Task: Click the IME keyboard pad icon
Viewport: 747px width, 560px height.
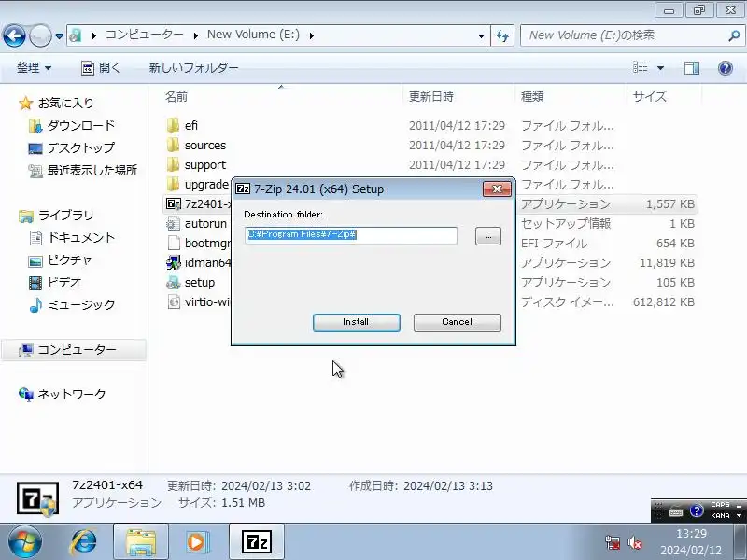Action: (x=675, y=512)
